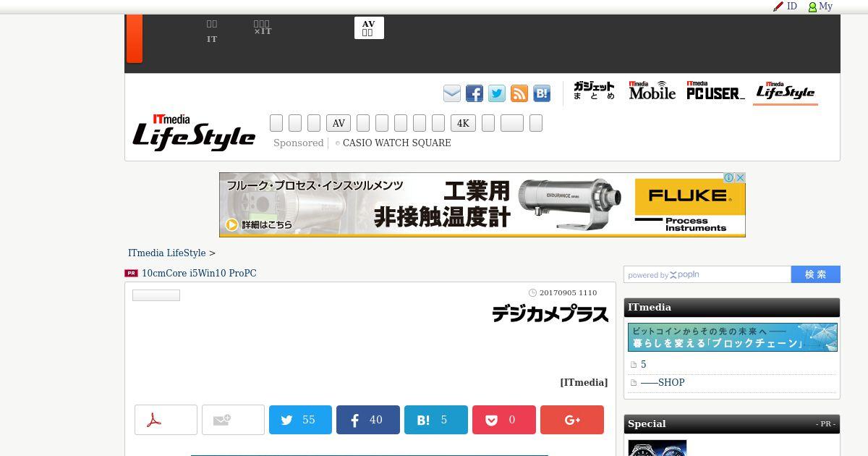The image size is (868, 456).
Task: Select the 4K category button
Action: 463,123
